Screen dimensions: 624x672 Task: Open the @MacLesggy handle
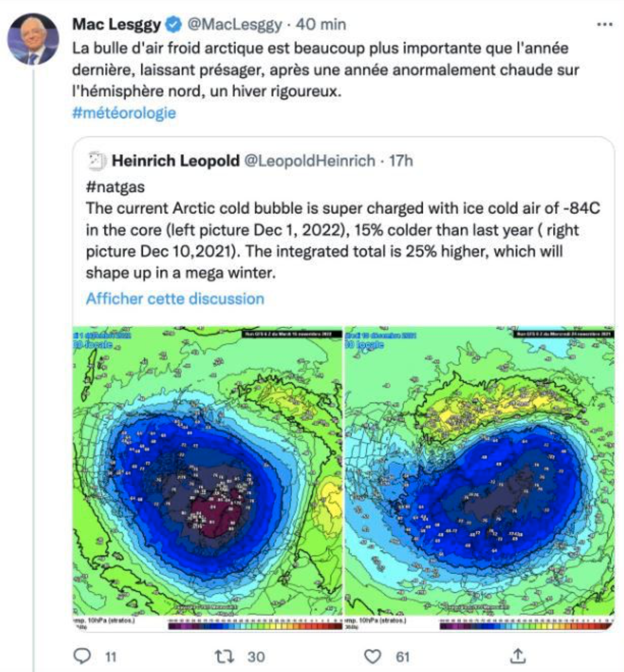[234, 24]
